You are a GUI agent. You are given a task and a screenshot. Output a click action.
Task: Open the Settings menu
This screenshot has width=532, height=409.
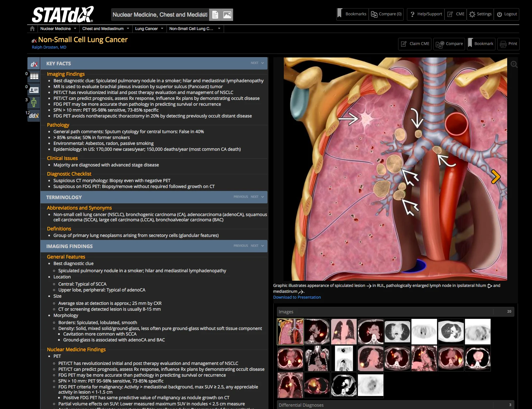coord(480,14)
